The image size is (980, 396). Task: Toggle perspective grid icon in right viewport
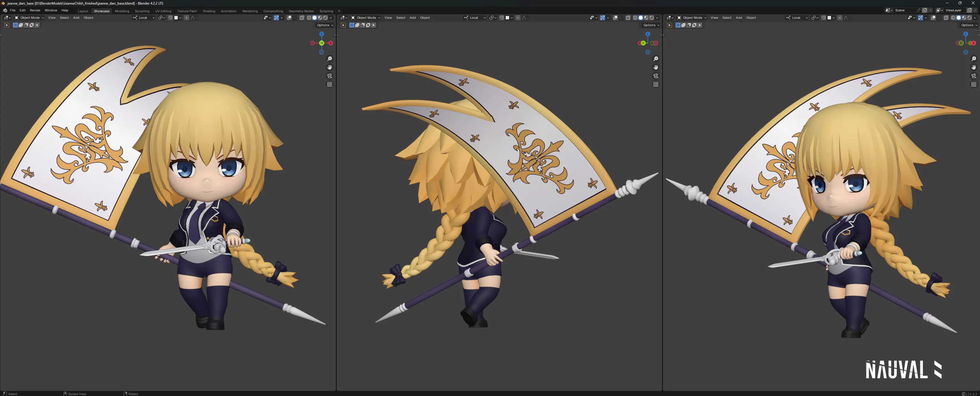point(973,84)
